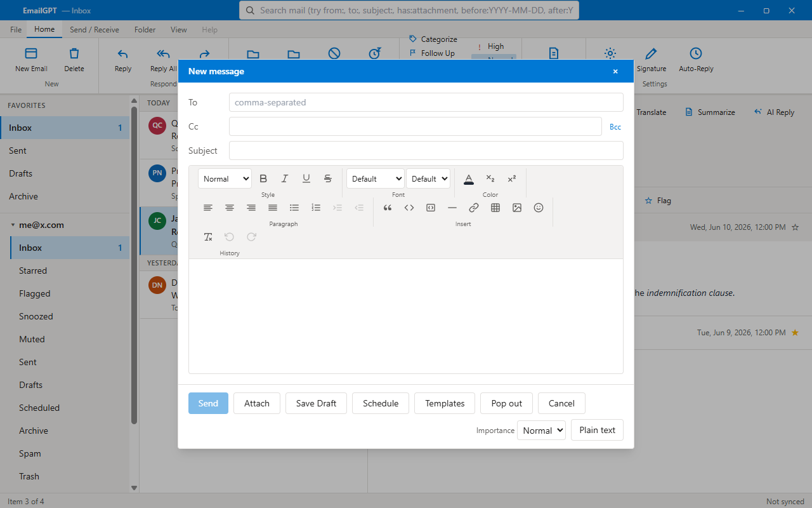Open the Folder ribbon tab
The height and width of the screenshot is (508, 812).
pos(145,30)
